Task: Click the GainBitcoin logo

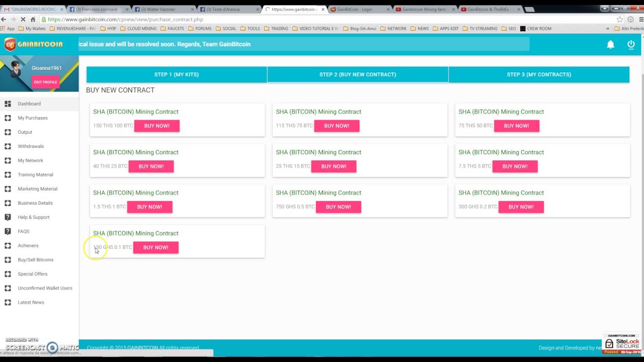Action: coord(34,44)
